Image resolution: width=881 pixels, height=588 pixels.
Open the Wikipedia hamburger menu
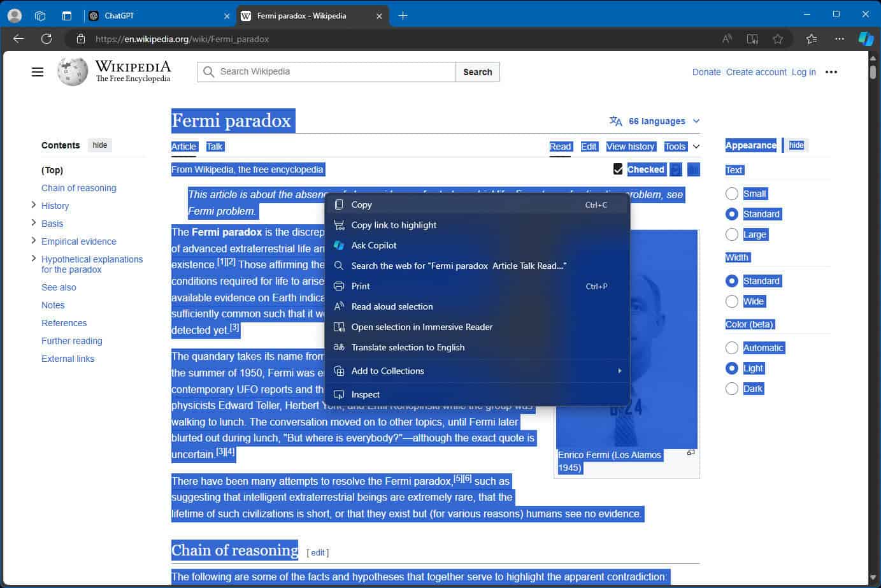click(x=37, y=71)
